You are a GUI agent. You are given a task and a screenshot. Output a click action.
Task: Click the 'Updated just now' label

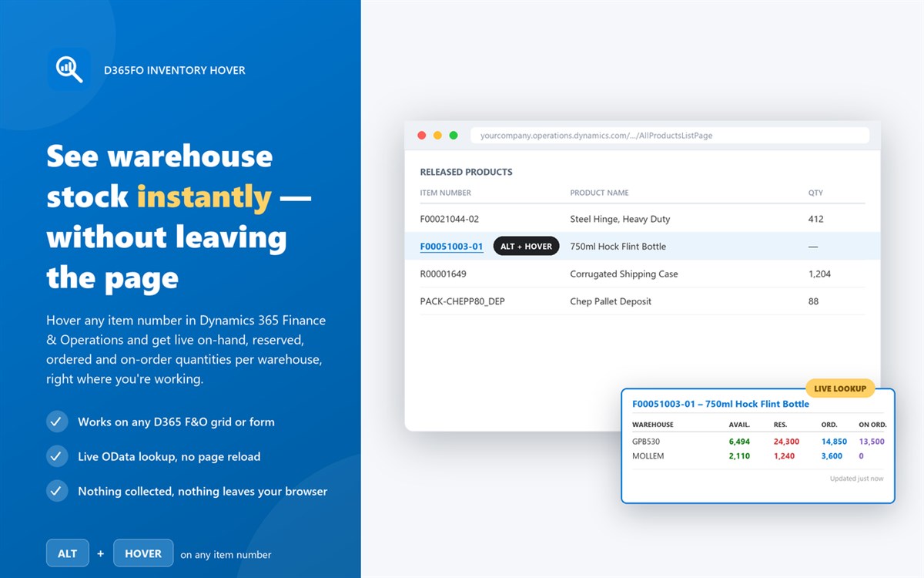[x=856, y=479]
